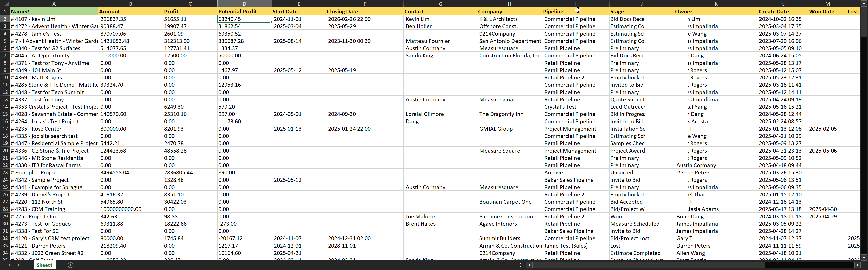
Task: Select cell '# 4235 - Rose Center'
Action: coord(54,129)
